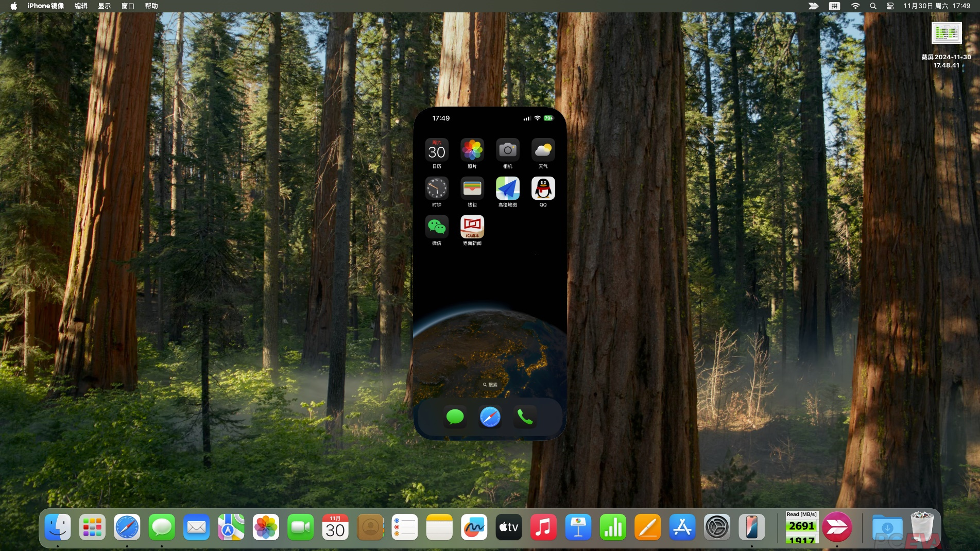The height and width of the screenshot is (551, 980).
Task: Tap the Phone icon in iPhone dock
Action: point(525,417)
